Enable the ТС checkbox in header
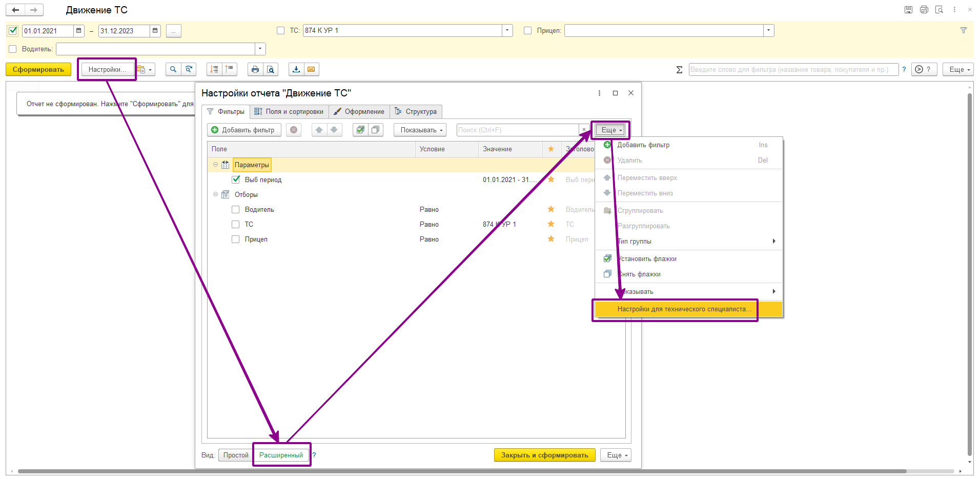This screenshot has width=980, height=479. [280, 31]
